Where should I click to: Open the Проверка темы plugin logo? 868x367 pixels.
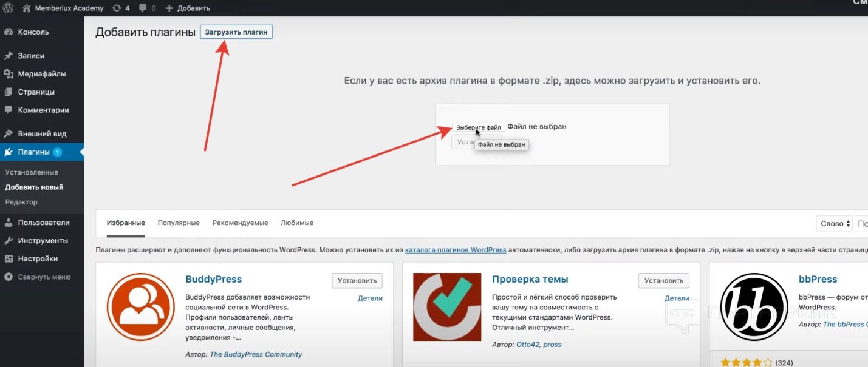(447, 306)
